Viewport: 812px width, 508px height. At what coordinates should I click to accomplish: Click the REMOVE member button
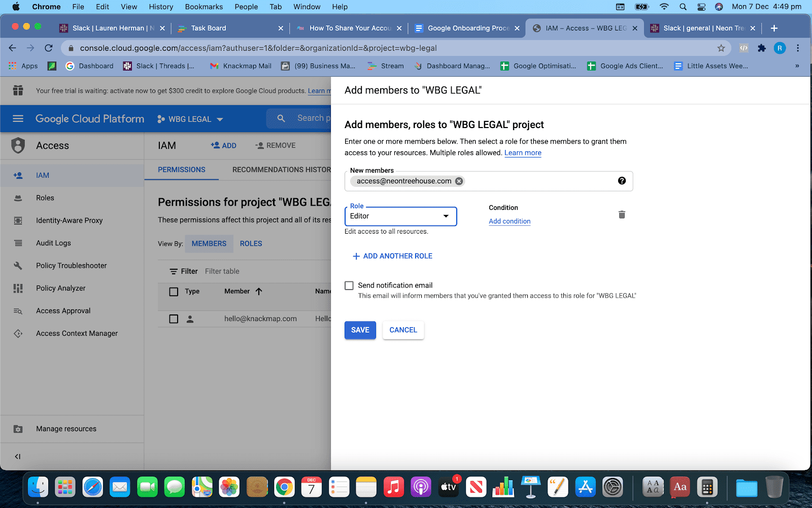pyautogui.click(x=275, y=146)
